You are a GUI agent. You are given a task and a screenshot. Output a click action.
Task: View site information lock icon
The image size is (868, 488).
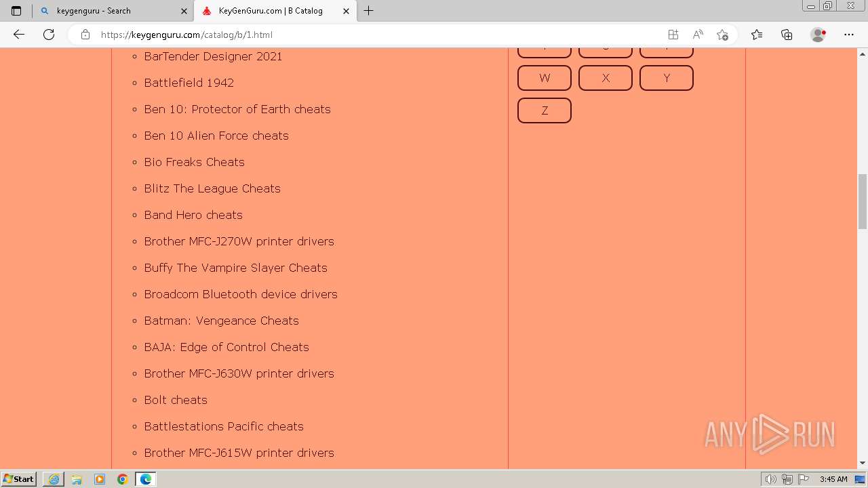click(85, 35)
